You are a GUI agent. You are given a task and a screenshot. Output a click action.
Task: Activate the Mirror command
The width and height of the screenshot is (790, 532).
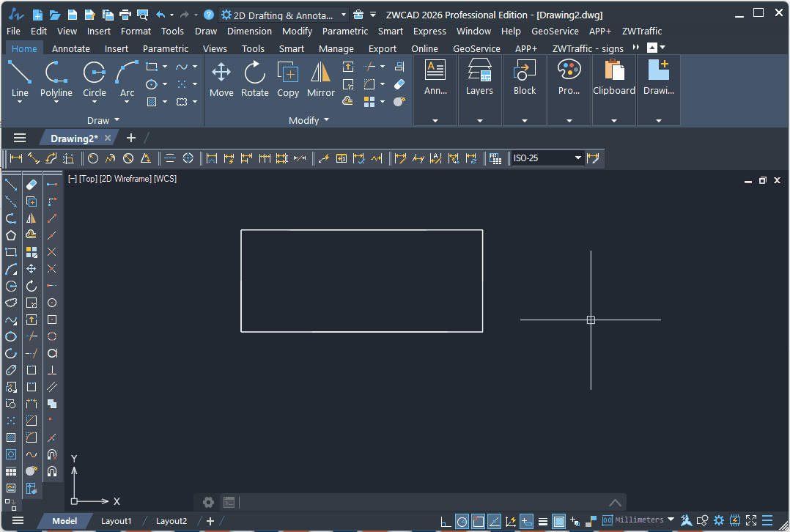pos(320,78)
